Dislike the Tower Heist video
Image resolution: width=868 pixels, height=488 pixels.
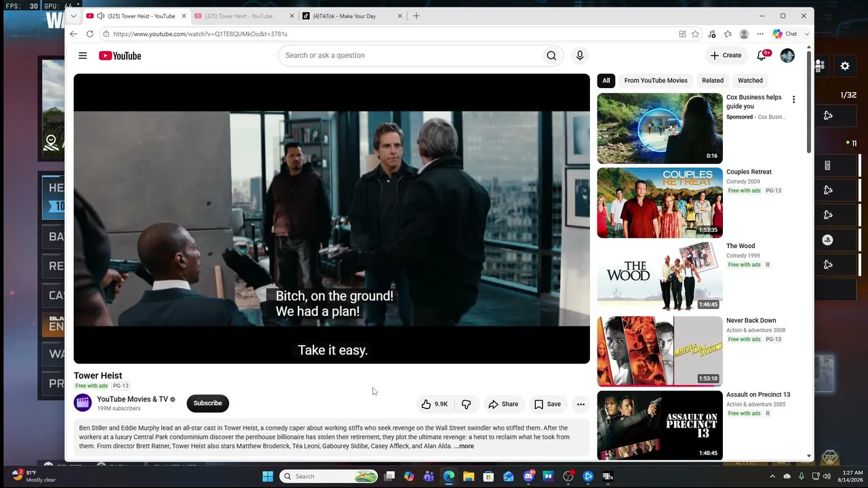[466, 404]
